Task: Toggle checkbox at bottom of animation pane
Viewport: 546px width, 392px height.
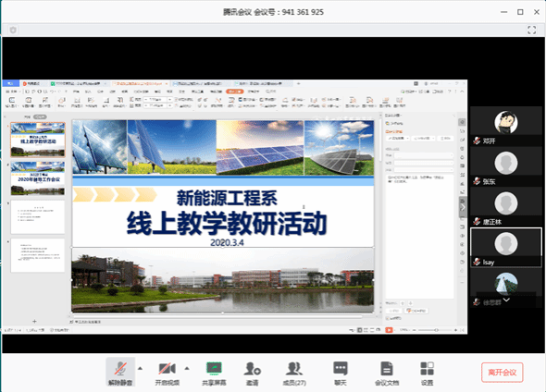Action: tap(388, 318)
